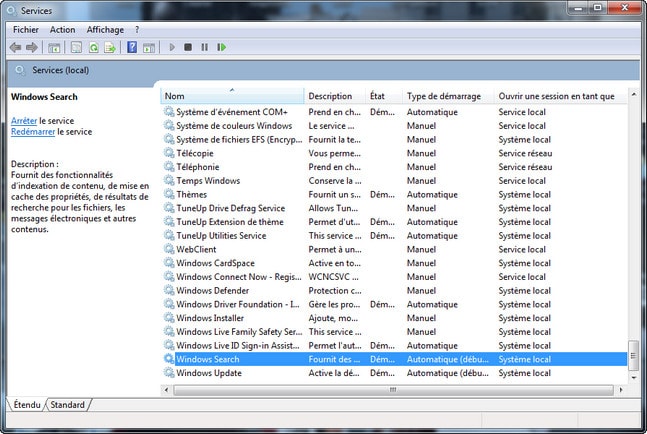Sort by Type de démarrage column header

448,96
